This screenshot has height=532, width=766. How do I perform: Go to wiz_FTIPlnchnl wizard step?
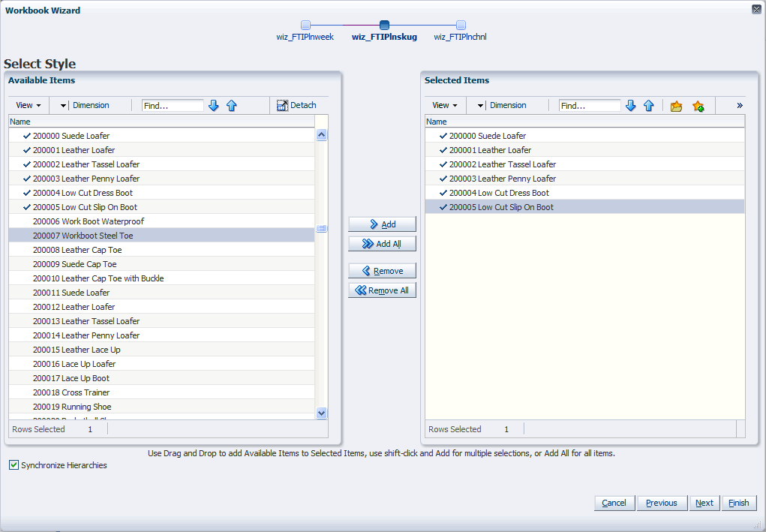point(461,25)
